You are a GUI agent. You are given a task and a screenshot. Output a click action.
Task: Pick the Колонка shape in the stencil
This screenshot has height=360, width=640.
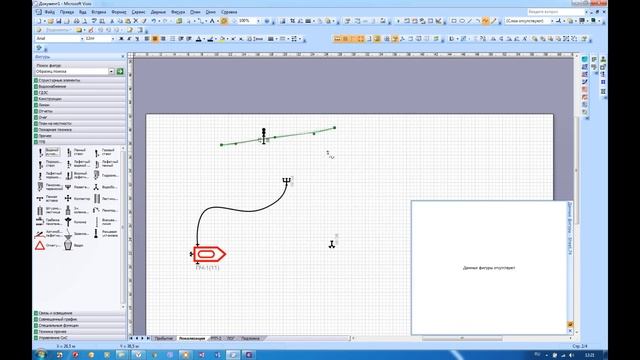point(77,222)
